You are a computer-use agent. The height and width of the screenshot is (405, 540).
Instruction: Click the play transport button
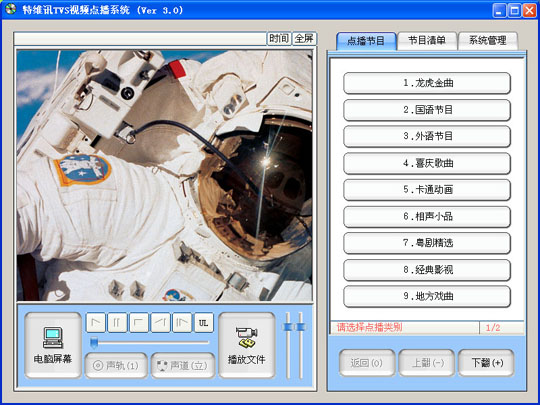(96, 323)
